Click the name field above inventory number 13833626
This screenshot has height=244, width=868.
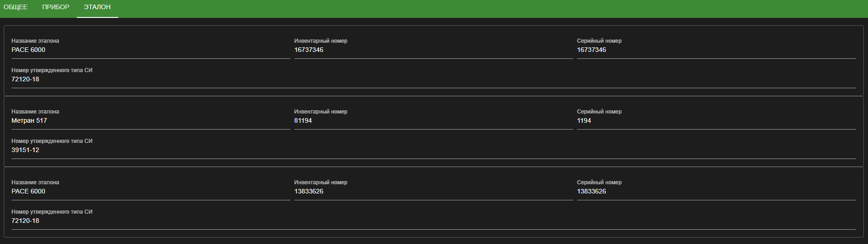pyautogui.click(x=150, y=191)
